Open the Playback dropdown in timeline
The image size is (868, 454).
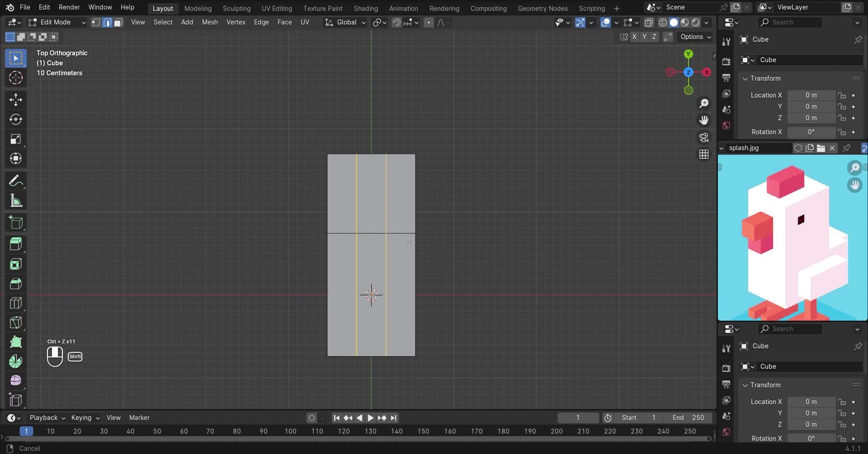coord(47,418)
